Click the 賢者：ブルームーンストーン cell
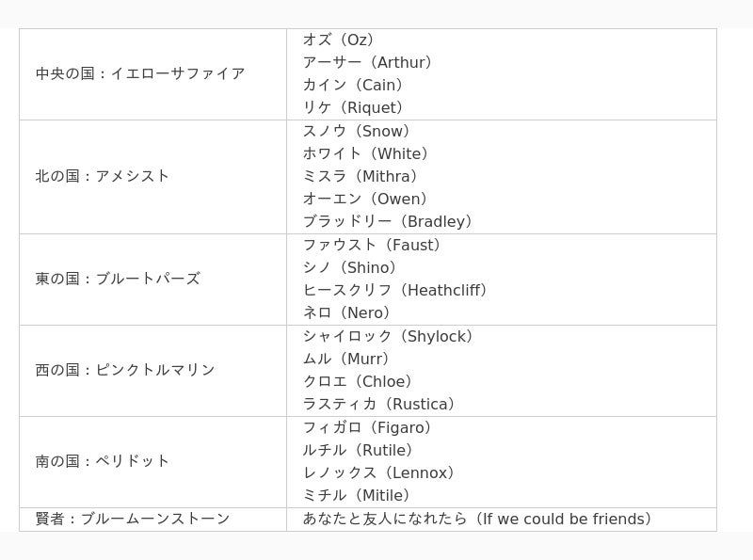The image size is (753, 560). pyautogui.click(x=133, y=519)
